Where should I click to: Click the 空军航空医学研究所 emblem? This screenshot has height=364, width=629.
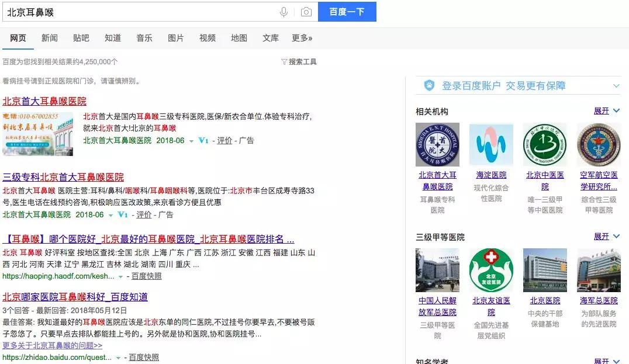click(599, 145)
